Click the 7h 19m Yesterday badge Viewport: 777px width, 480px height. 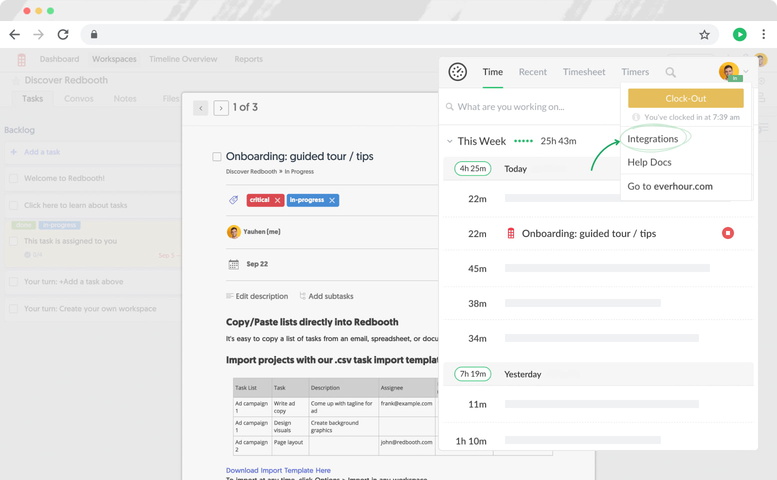coord(472,374)
